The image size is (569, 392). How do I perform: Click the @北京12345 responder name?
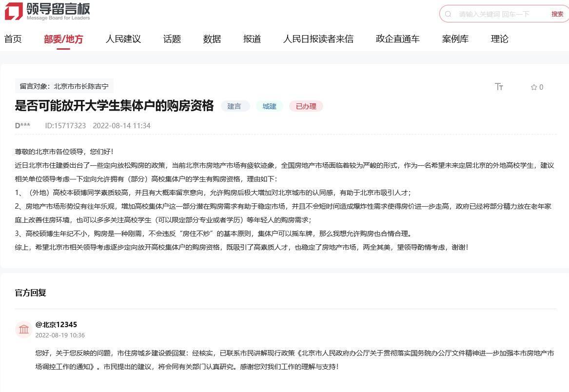[56, 325]
